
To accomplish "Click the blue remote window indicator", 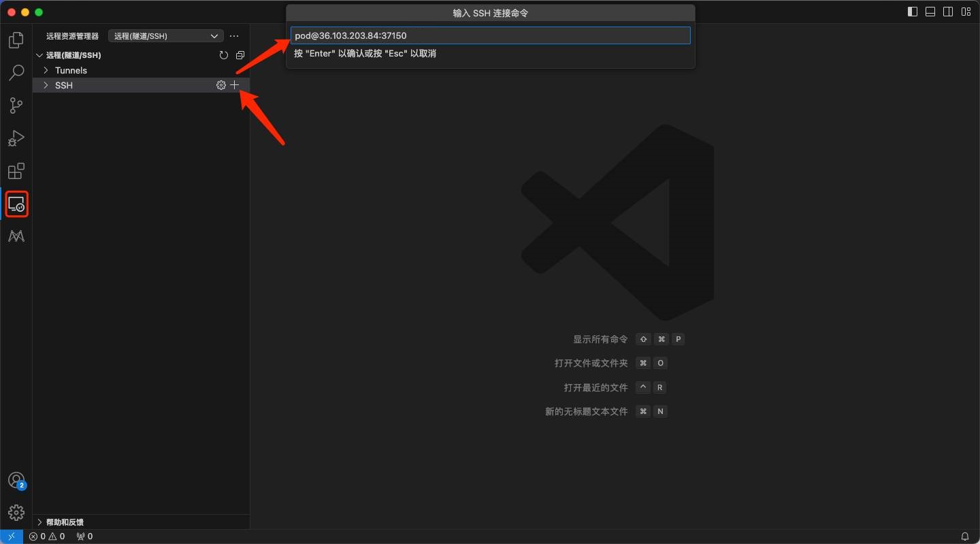I will (12, 537).
